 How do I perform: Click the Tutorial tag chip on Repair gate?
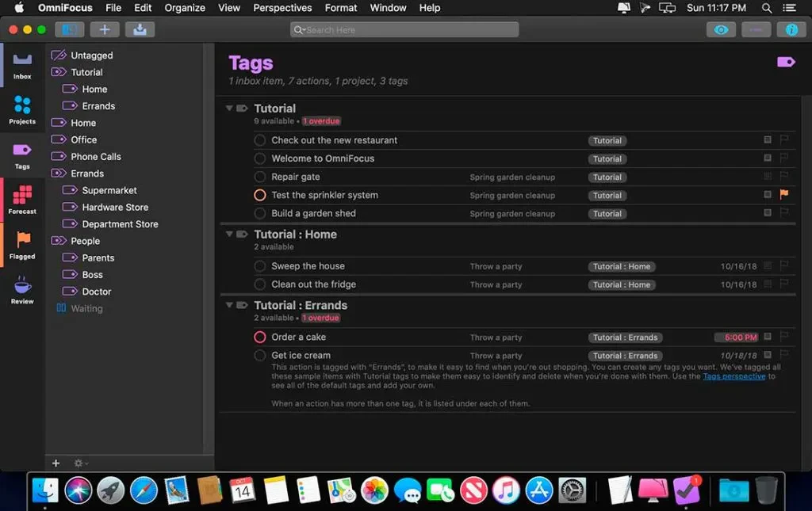click(607, 177)
